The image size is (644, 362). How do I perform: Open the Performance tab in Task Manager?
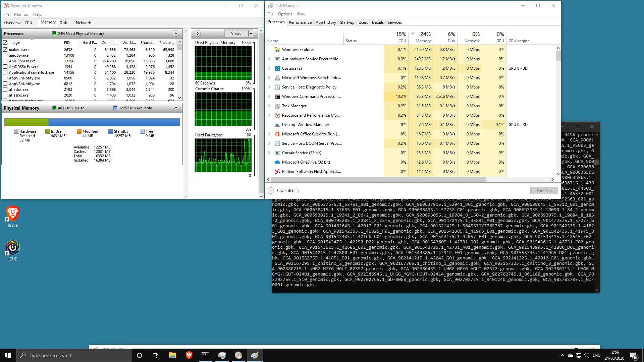300,22
